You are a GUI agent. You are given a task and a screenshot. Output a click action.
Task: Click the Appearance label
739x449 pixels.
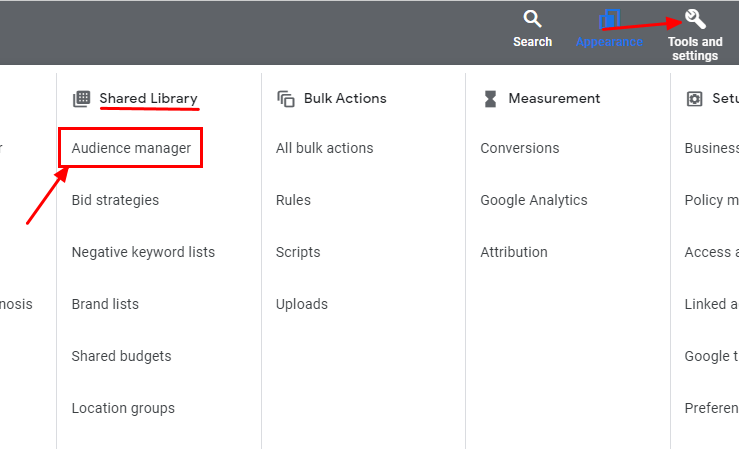coord(609,42)
